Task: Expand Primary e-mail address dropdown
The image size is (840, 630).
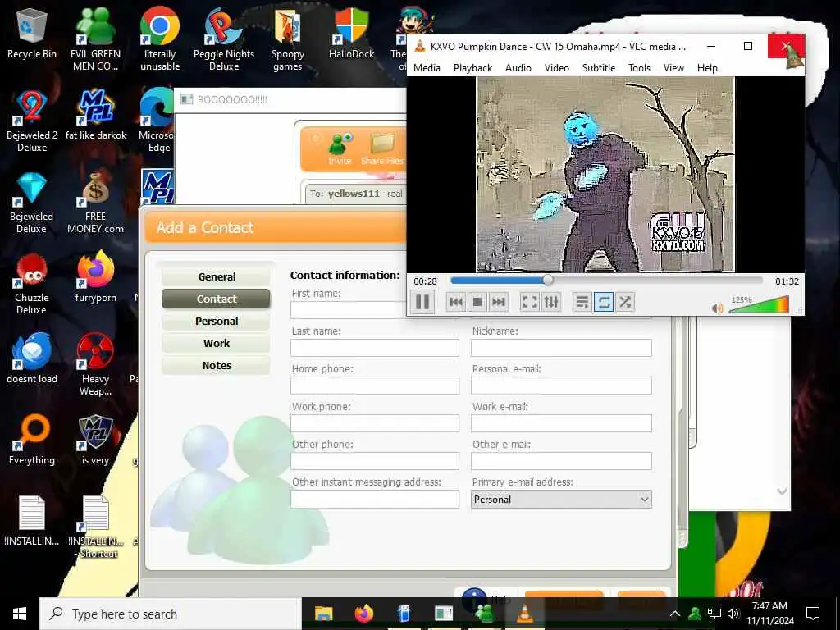Action: 561,500
